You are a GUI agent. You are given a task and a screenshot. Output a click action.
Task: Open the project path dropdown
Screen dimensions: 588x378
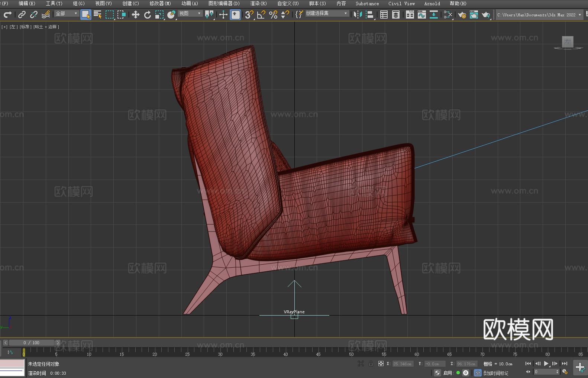point(540,15)
